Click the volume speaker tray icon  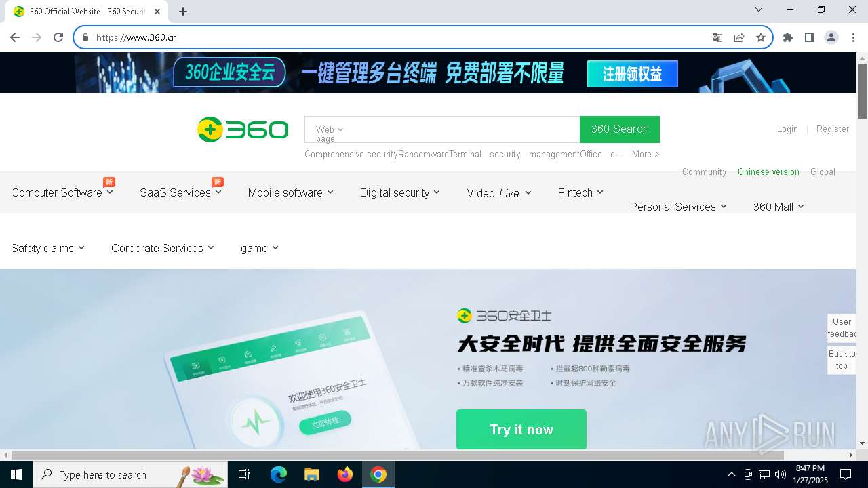click(x=781, y=474)
